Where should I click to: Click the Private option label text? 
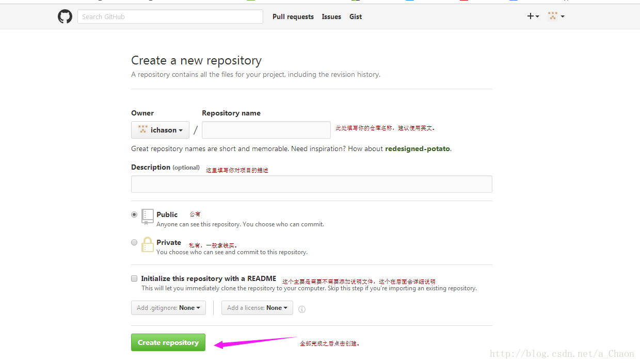[169, 242]
